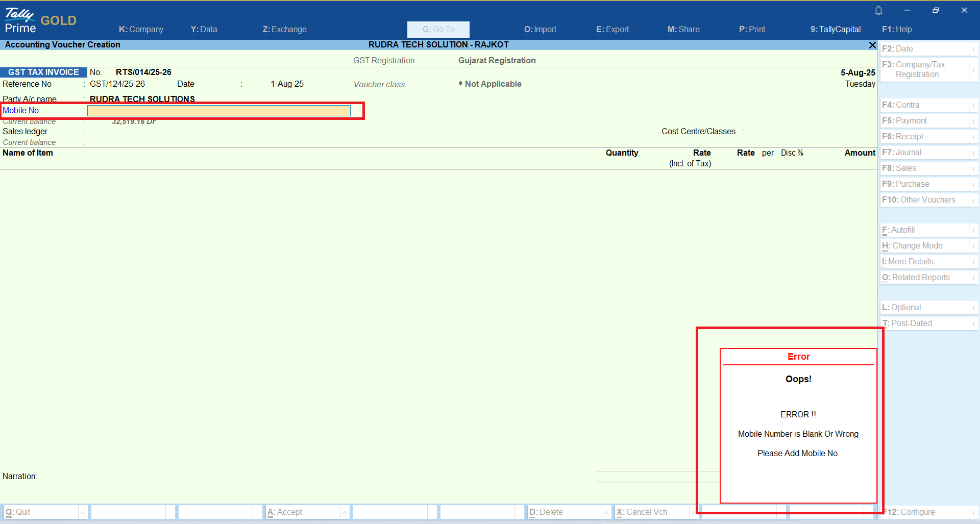This screenshot has width=980, height=524.
Task: Open the Y: Data menu
Action: 204,30
